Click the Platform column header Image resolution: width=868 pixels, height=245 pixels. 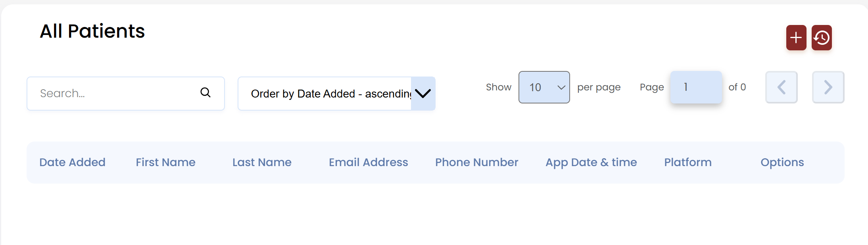688,162
